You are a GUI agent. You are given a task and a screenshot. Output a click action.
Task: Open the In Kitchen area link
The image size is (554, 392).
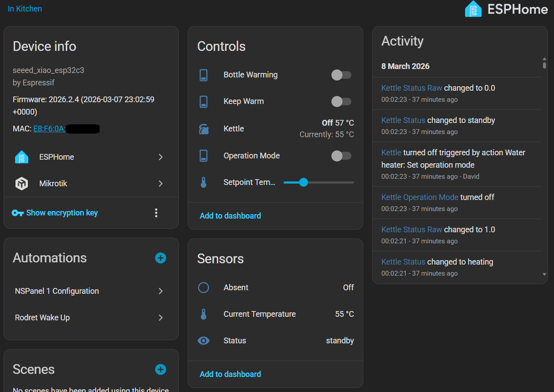point(25,9)
